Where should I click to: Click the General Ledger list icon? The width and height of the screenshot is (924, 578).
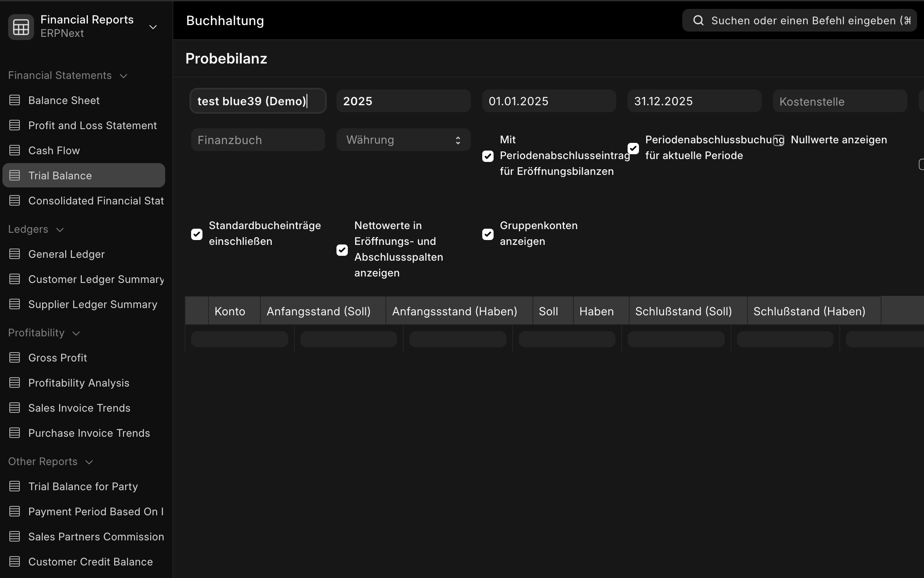[x=15, y=254]
